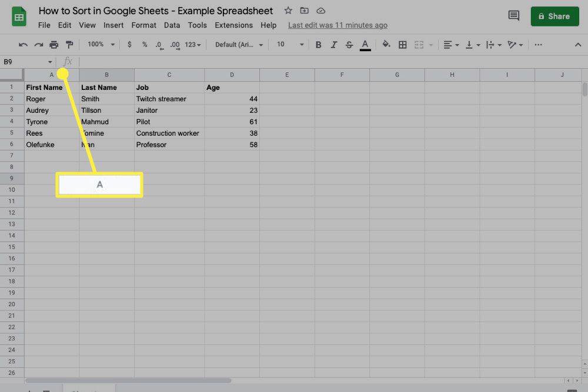
Task: Open text rotation dropdown
Action: [x=515, y=45]
